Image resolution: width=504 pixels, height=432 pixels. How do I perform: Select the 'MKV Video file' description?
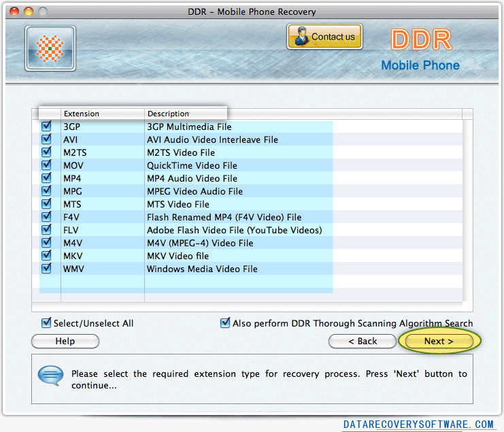click(178, 256)
